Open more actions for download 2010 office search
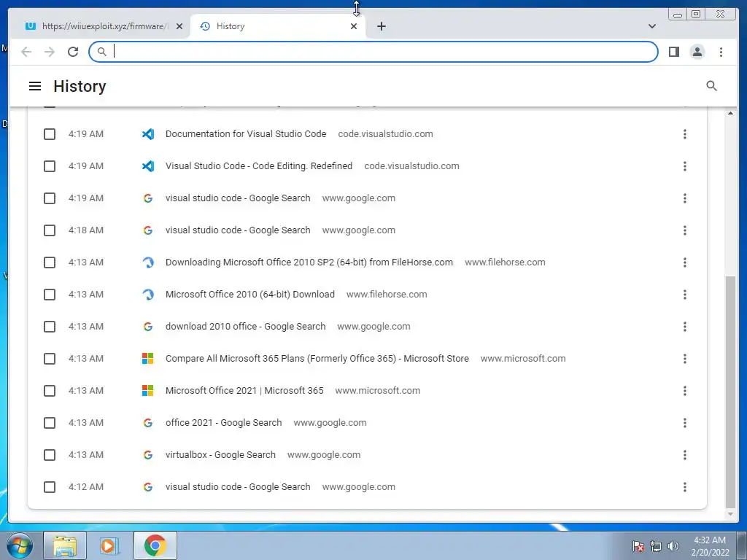The width and height of the screenshot is (747, 560). [684, 327]
